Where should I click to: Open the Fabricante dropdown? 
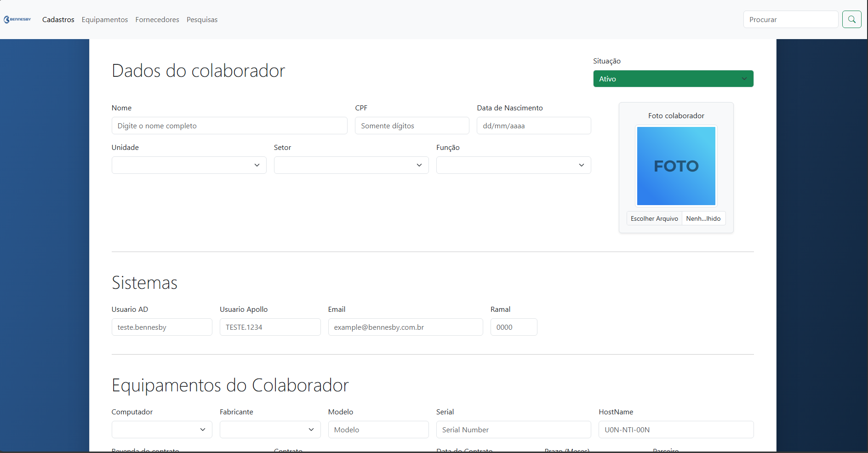pyautogui.click(x=270, y=430)
